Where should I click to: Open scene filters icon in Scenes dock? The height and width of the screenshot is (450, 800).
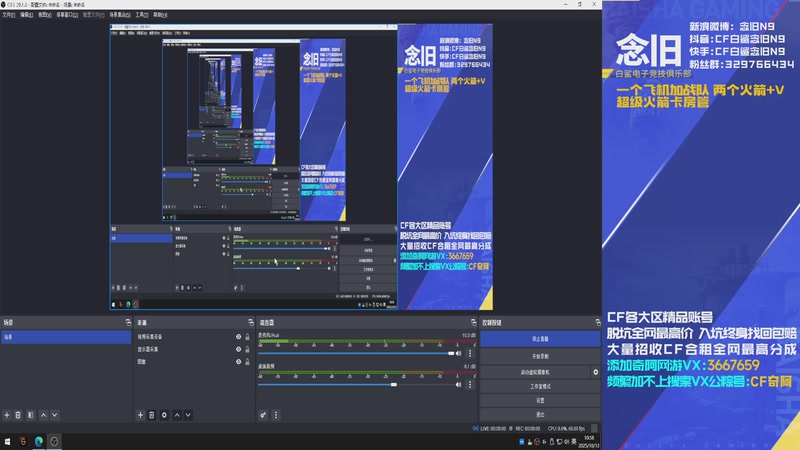tap(31, 415)
